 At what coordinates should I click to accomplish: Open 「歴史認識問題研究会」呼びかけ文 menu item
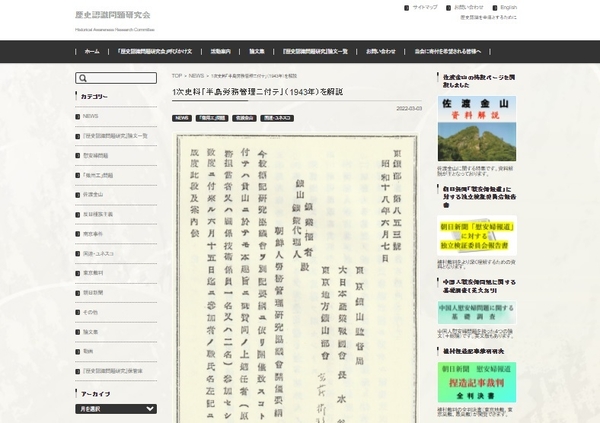point(155,51)
